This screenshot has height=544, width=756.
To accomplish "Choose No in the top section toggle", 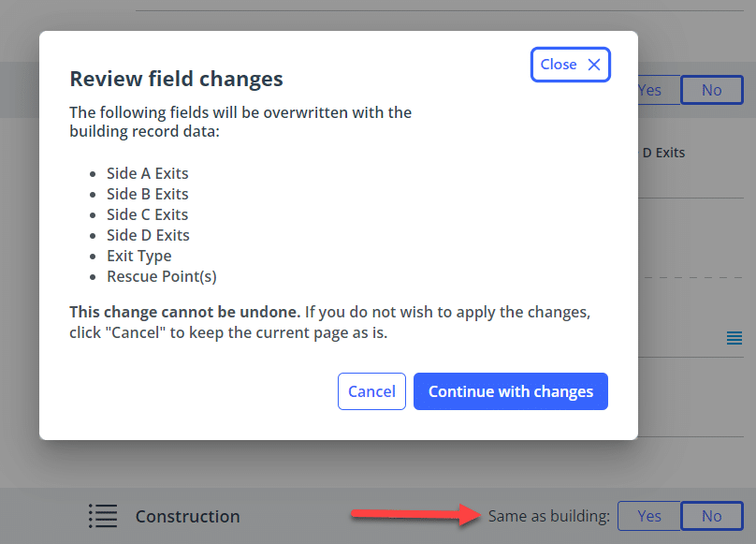I will 712,90.
